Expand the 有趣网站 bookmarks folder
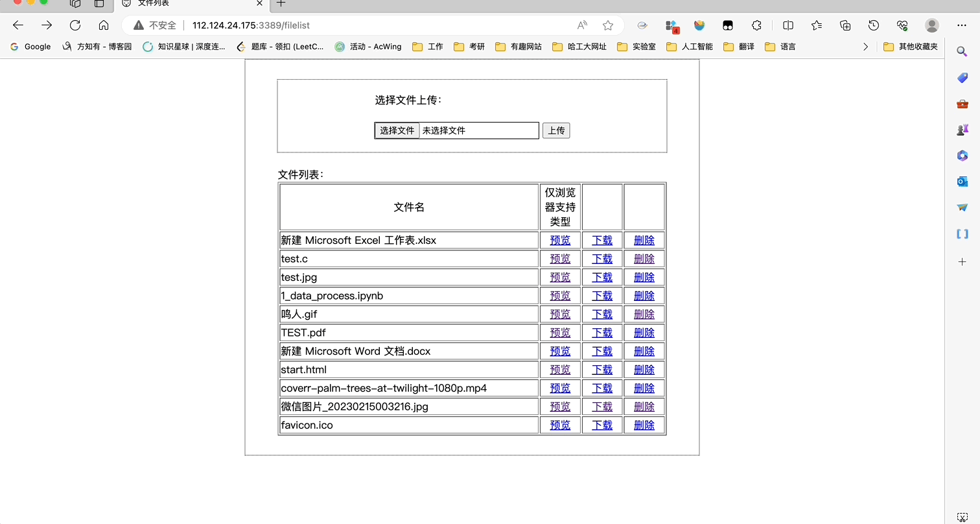The image size is (980, 524). click(x=519, y=47)
